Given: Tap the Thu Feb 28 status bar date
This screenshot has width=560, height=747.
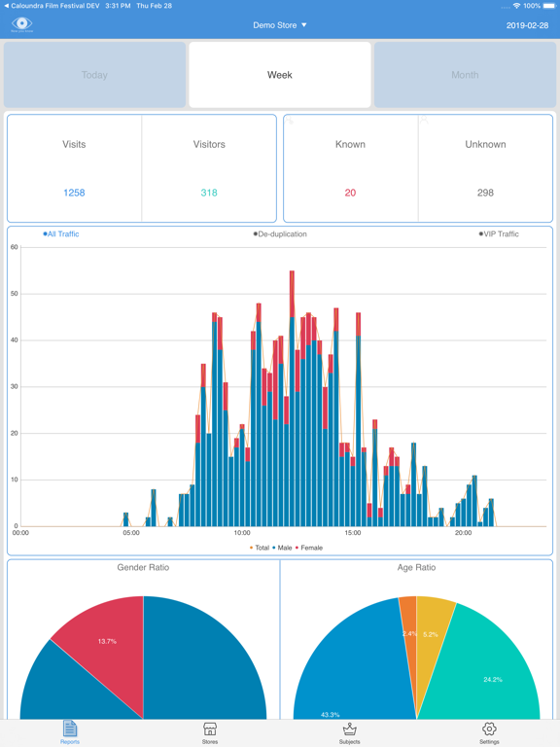Looking at the screenshot, I should 155,6.
